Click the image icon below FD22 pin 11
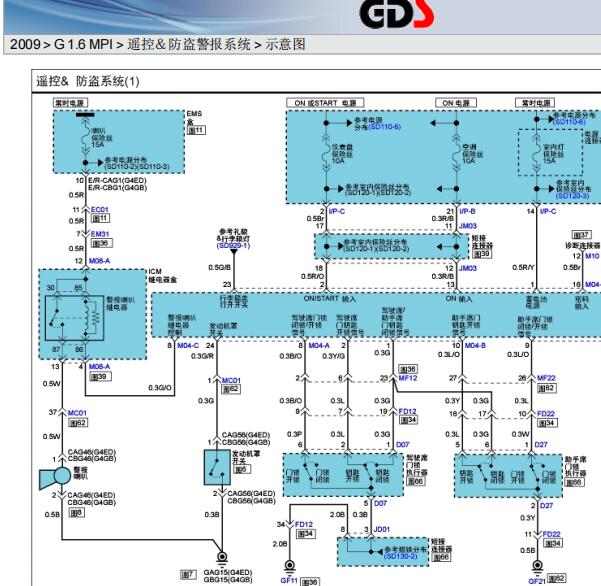The width and height of the screenshot is (601, 586). [553, 543]
